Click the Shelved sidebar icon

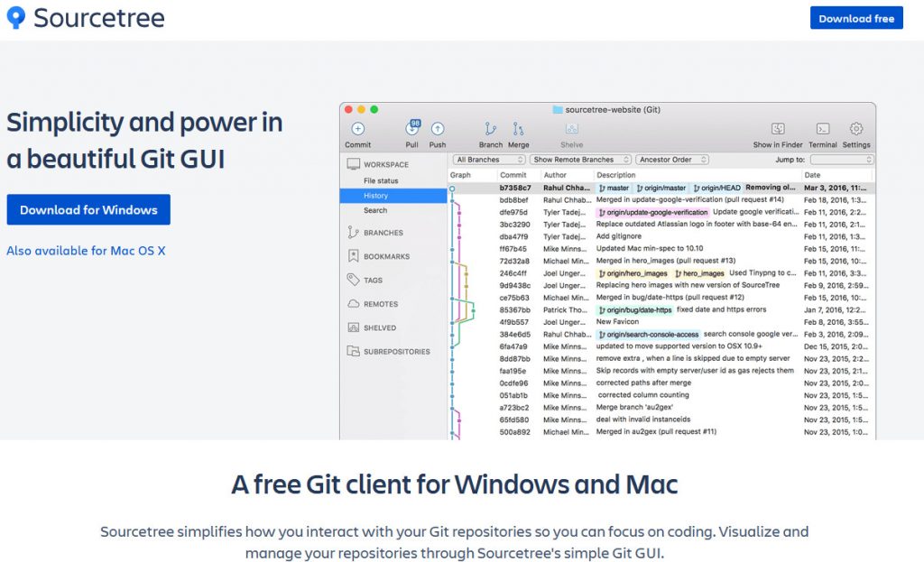click(x=353, y=327)
